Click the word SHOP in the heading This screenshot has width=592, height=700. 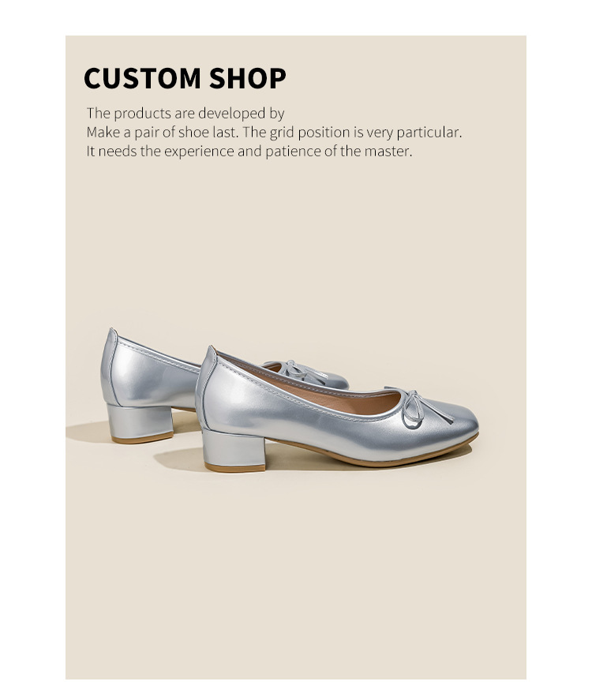click(x=247, y=78)
